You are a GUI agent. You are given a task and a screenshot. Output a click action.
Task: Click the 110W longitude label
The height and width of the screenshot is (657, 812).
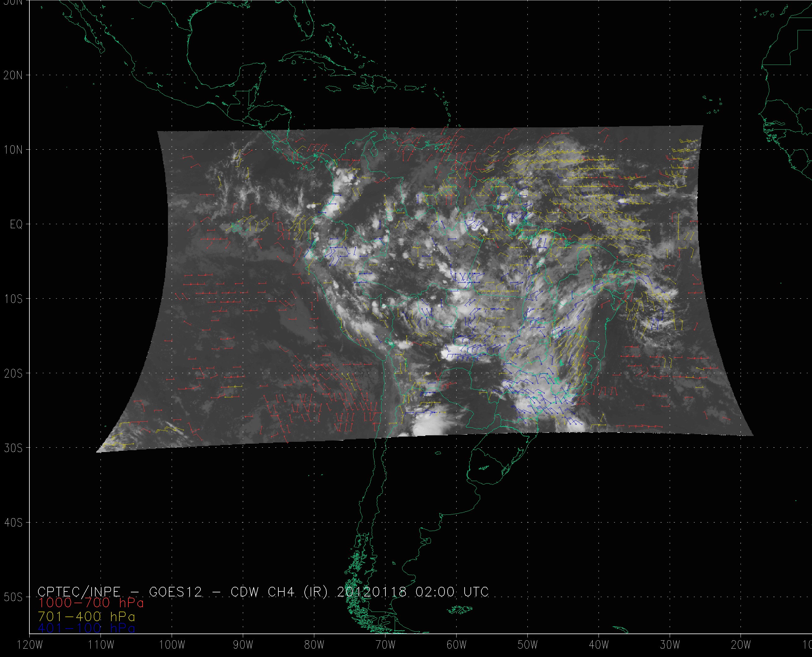pos(101,645)
